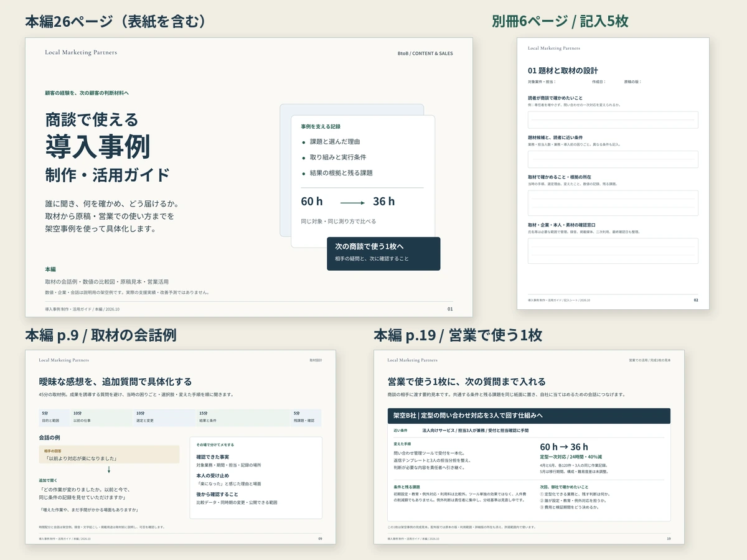Open the worksheet page 01 題材と取材の設計
Screen dimensions: 747x560
(613, 174)
